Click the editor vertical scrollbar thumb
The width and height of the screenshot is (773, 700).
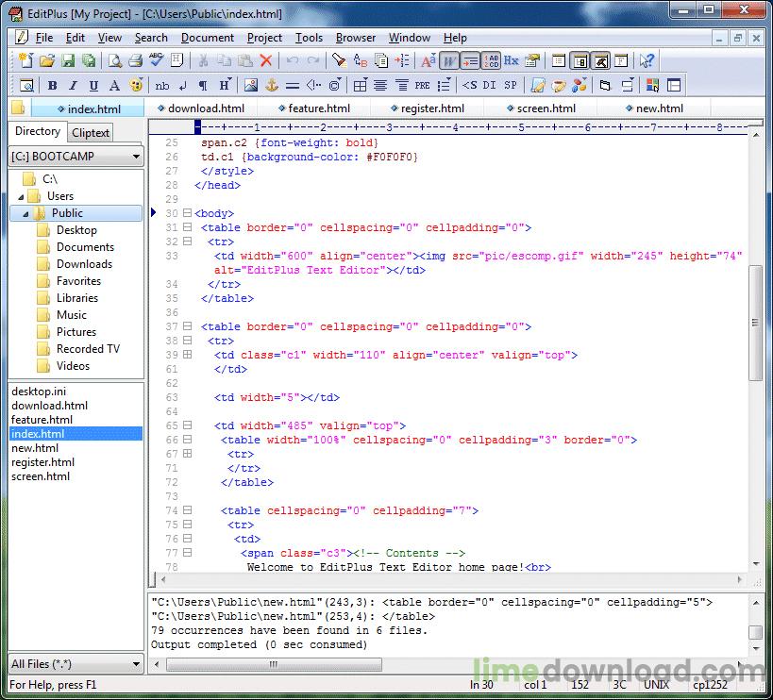coord(755,323)
